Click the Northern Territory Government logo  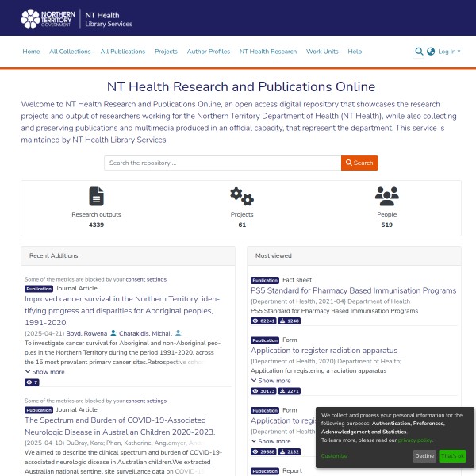(x=48, y=17)
